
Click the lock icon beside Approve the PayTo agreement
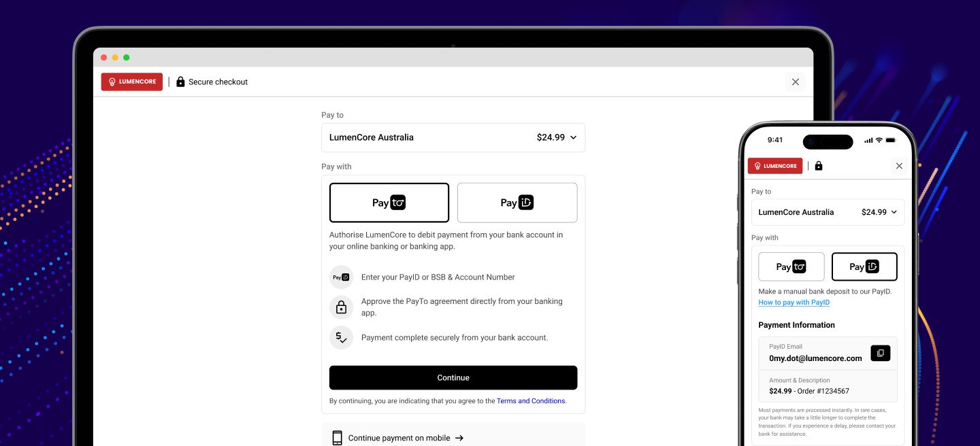point(341,307)
